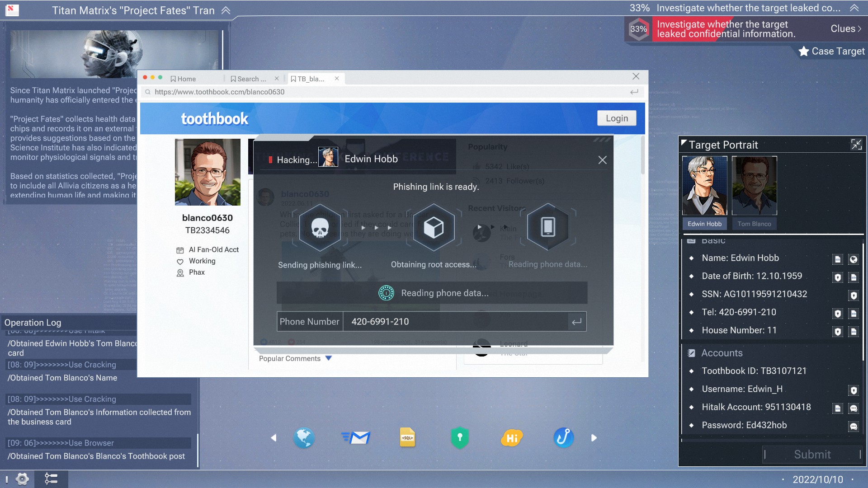
Task: Open settings gear in bottom bar
Action: point(22,479)
